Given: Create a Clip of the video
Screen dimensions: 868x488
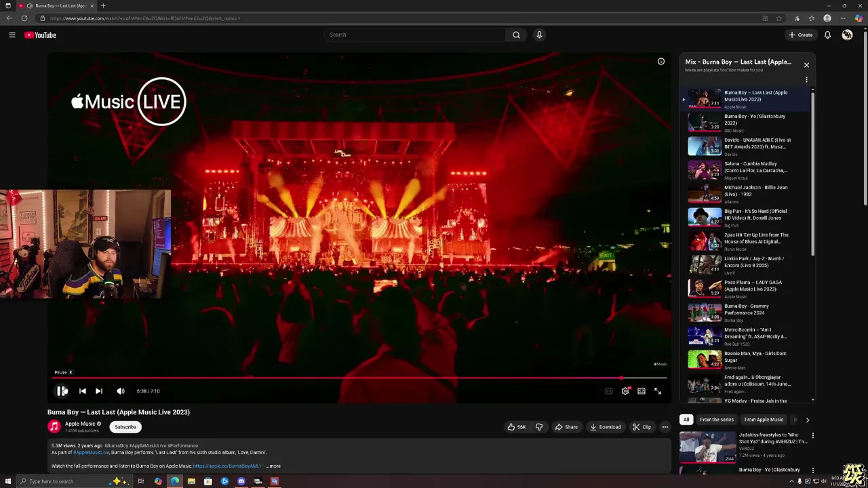Looking at the screenshot, I should point(642,427).
